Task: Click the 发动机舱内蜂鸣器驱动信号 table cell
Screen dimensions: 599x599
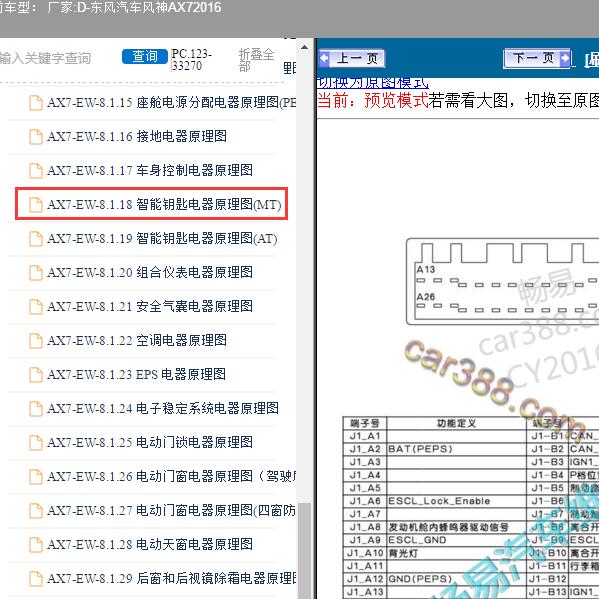Action: tap(457, 527)
